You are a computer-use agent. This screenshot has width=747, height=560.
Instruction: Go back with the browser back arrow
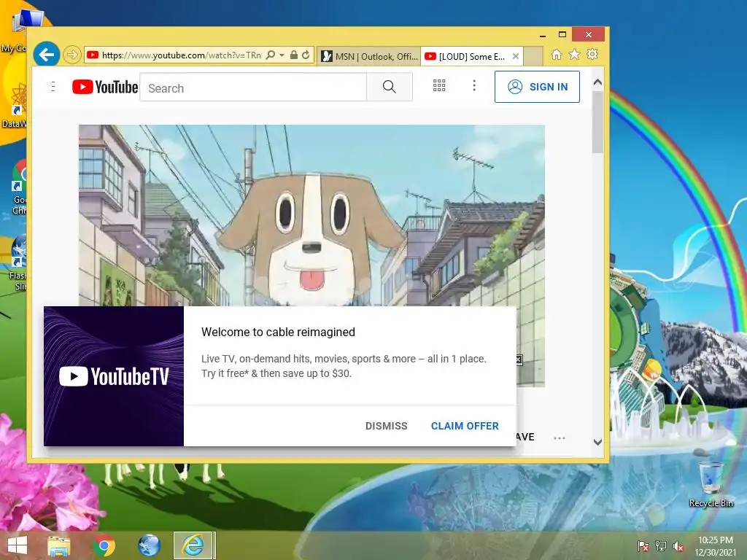coord(46,55)
